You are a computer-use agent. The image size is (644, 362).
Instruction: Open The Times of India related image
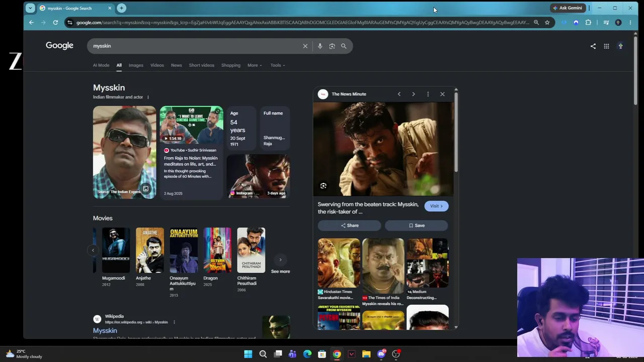point(383,266)
